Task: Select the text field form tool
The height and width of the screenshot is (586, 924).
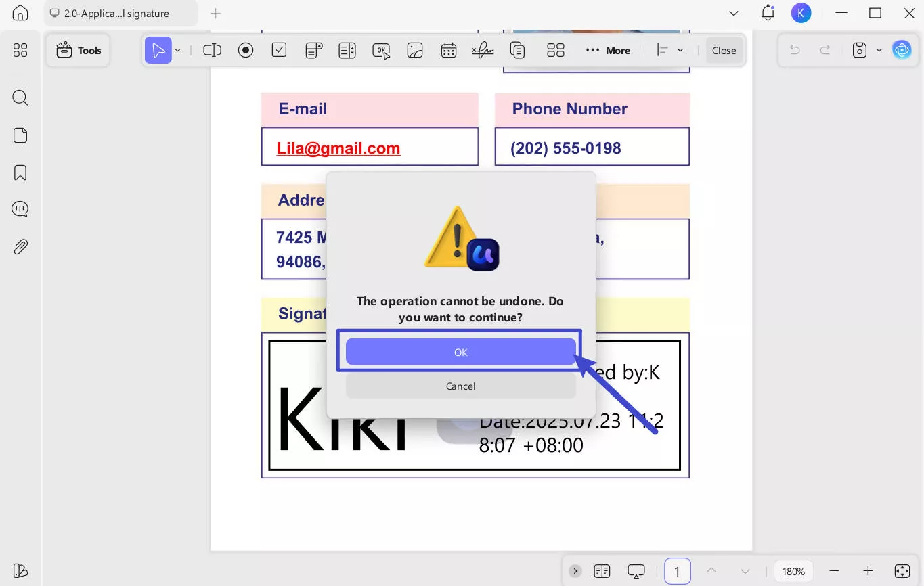Action: 212,49
